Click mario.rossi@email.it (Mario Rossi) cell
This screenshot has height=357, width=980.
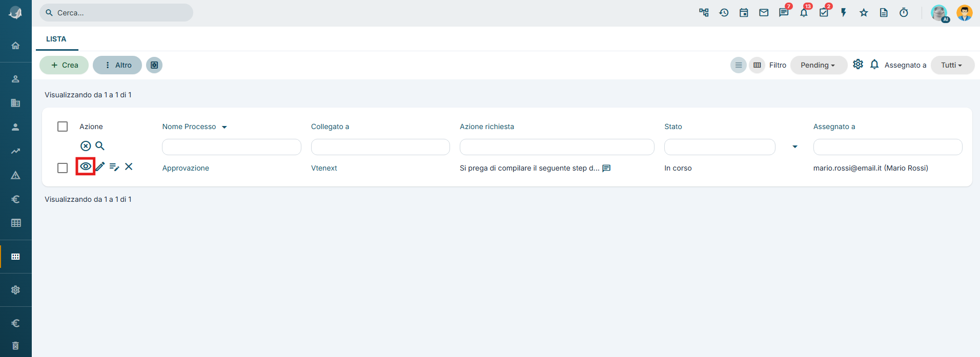click(871, 168)
